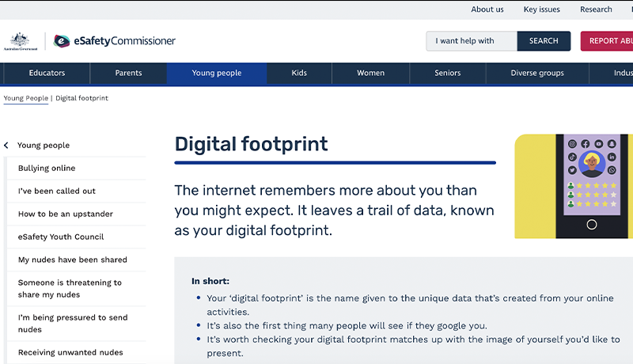Image resolution: width=633 pixels, height=364 pixels.
Task: Open the Educators tab
Action: (x=47, y=74)
